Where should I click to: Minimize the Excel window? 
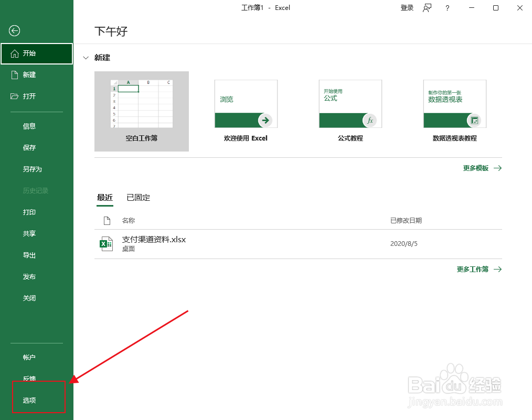click(x=472, y=8)
